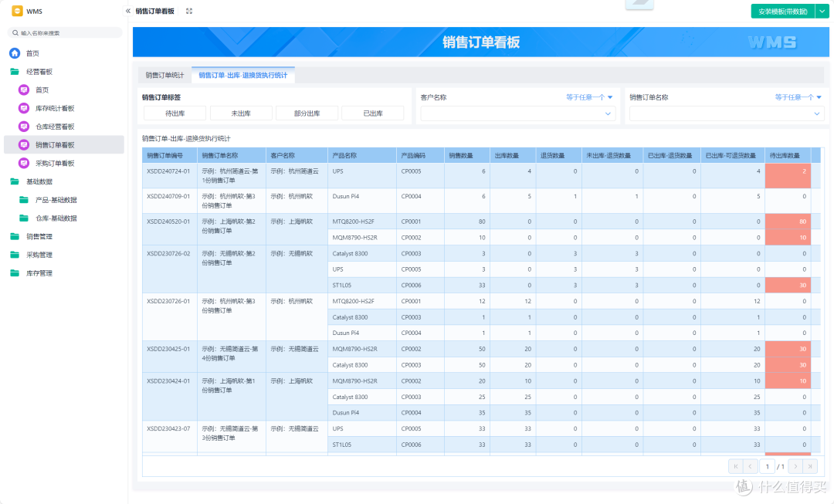Click order number XSDD230425-01
The width and height of the screenshot is (834, 504).
(x=168, y=349)
